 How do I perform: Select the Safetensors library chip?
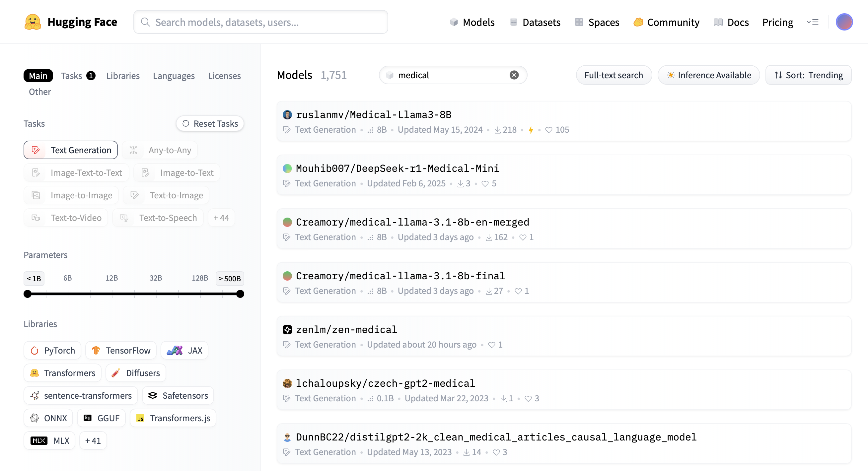coord(178,395)
